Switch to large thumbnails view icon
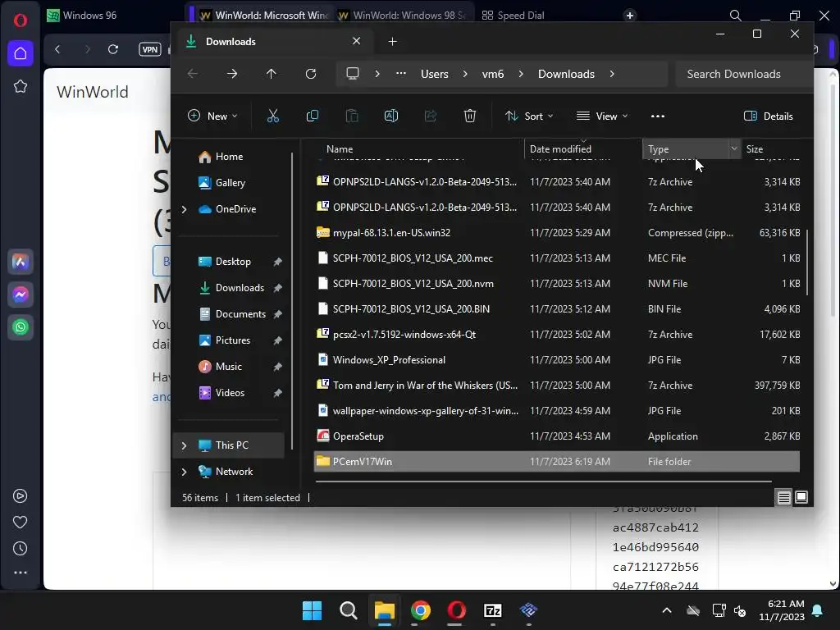Viewport: 840px width, 630px height. [x=801, y=497]
